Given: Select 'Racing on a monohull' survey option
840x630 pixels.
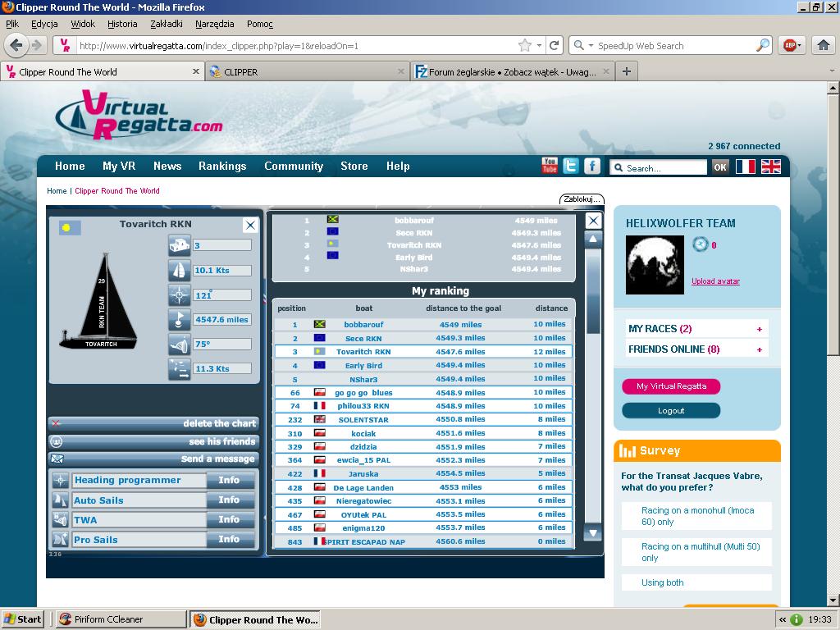Looking at the screenshot, I should point(696,516).
